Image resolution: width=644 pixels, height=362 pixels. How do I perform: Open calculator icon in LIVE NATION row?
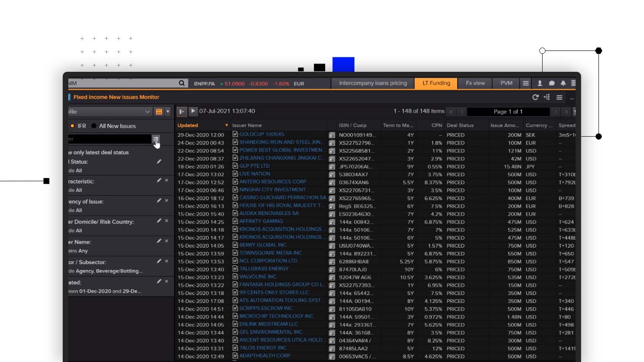pos(332,174)
